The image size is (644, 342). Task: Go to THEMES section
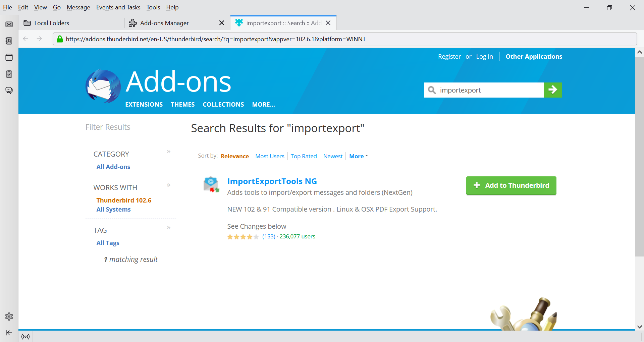(182, 105)
